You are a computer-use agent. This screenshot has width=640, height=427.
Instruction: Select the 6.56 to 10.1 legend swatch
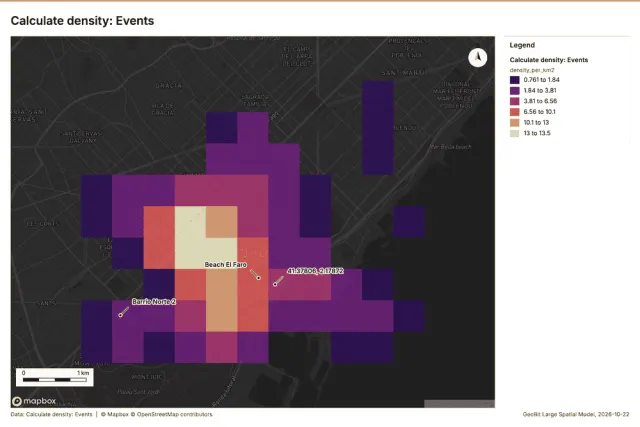[x=514, y=112]
